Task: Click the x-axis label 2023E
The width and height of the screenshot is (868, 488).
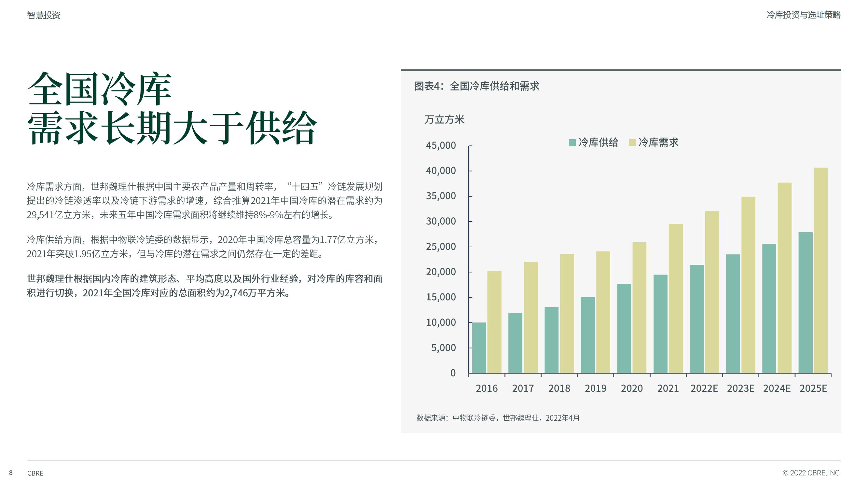Action: tap(741, 388)
